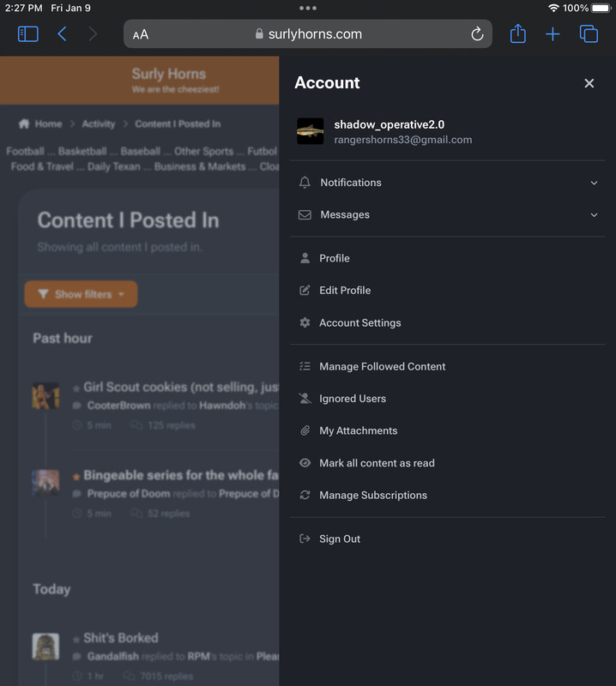Select Mark all content as read
Viewport: 616px width, 686px height.
coord(448,463)
